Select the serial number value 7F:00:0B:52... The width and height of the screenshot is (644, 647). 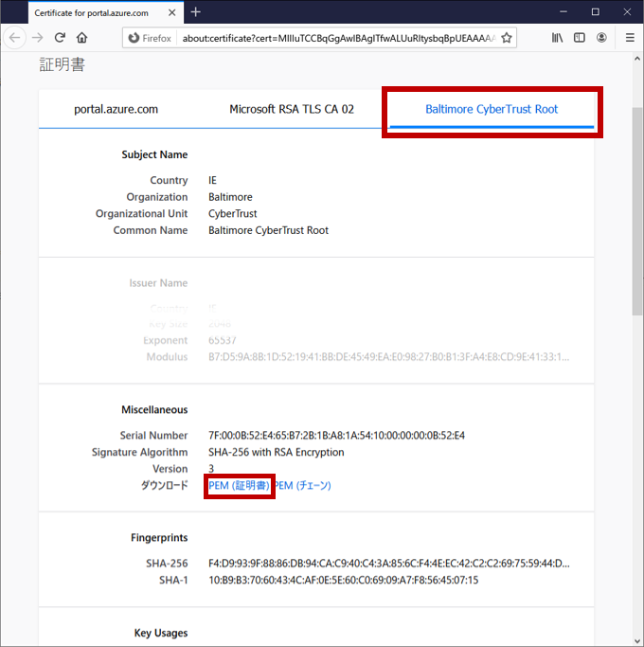(336, 436)
